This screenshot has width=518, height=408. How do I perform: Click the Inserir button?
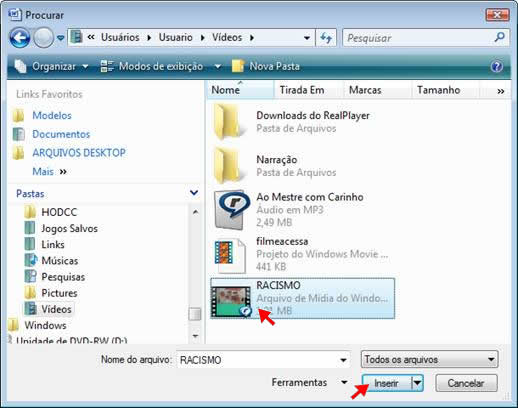coord(387,383)
